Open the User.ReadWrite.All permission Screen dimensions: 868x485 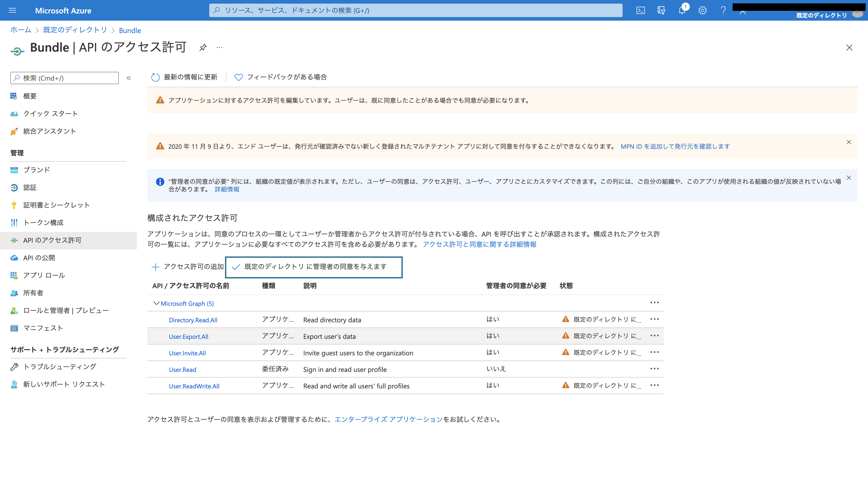pos(194,386)
